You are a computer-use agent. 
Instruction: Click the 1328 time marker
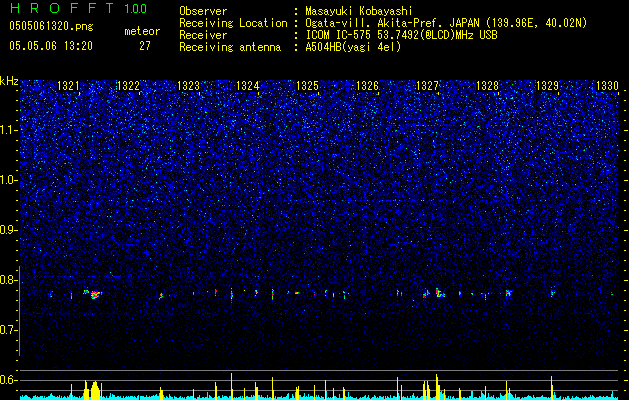click(487, 86)
